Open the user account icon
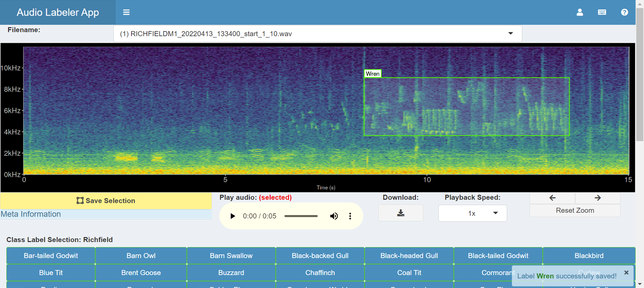 pos(580,12)
